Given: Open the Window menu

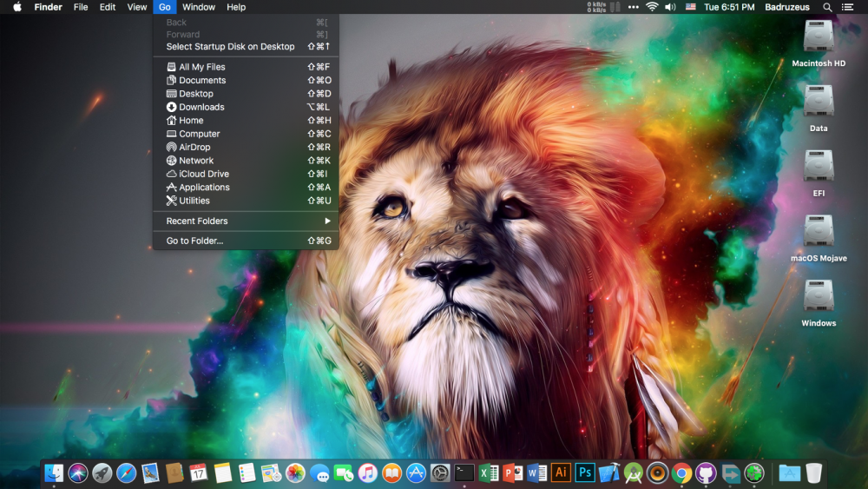Looking at the screenshot, I should [x=199, y=7].
